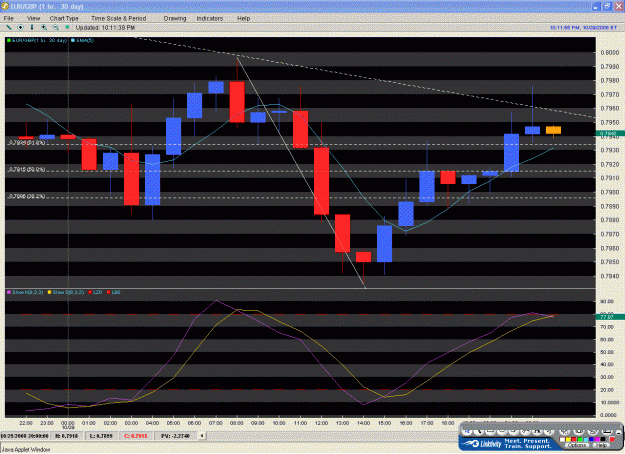The image size is (625, 454).
Task: Click the pointer arrow icon in Linktivity panel
Action: pyautogui.click(x=479, y=432)
